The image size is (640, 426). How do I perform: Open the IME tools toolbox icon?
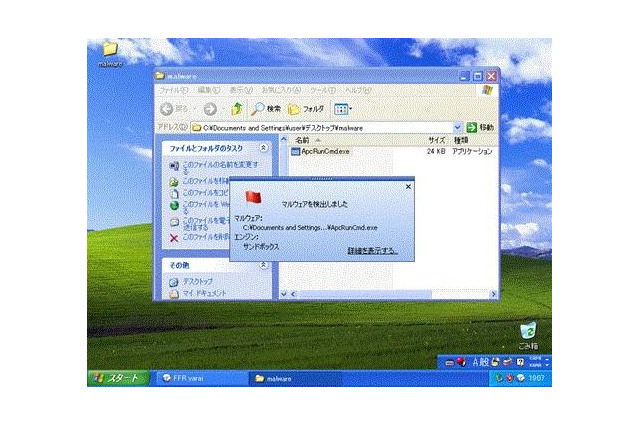pyautogui.click(x=508, y=362)
